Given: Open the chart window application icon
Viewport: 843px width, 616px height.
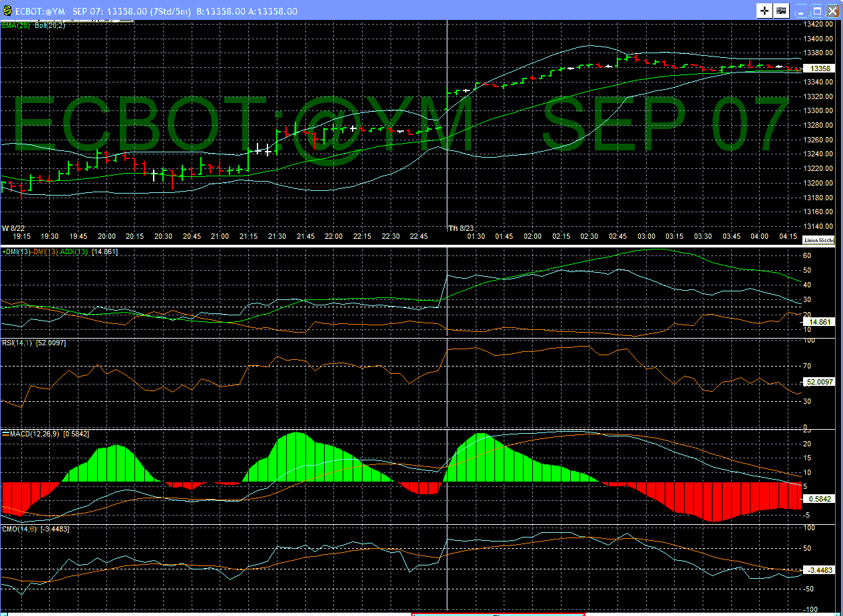Looking at the screenshot, I should pos(7,11).
